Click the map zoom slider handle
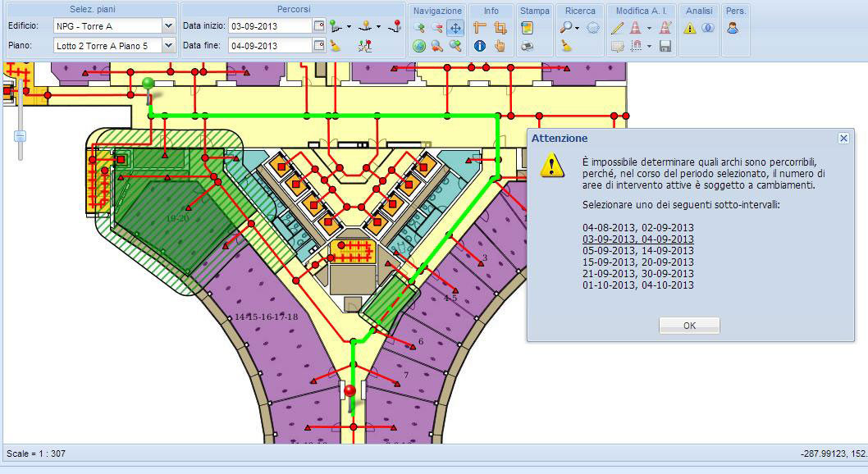The image size is (868, 474). pyautogui.click(x=20, y=135)
